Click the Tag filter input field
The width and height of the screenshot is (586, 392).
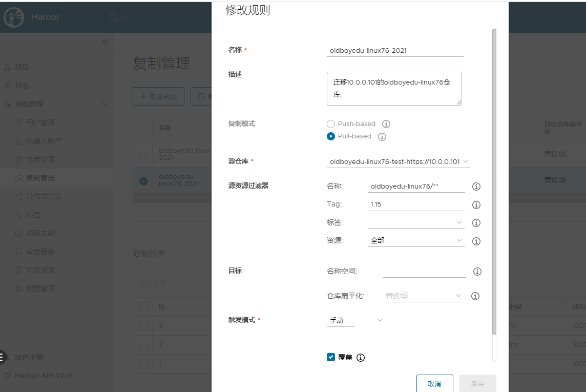click(x=416, y=204)
